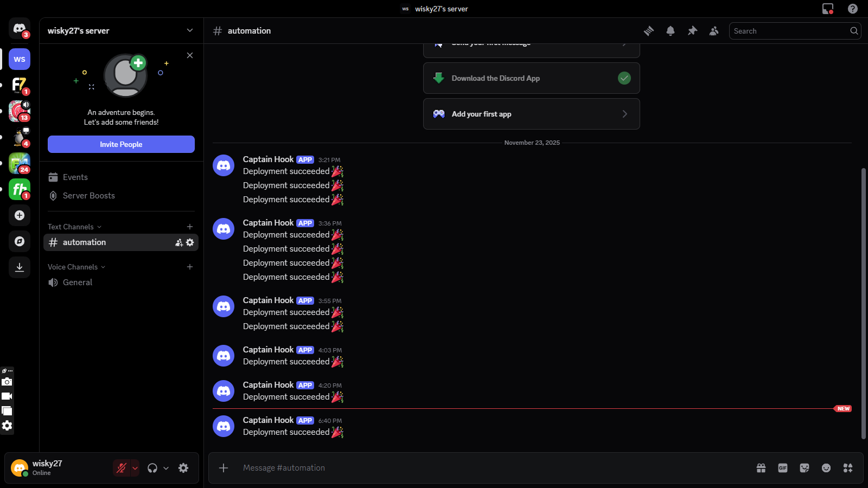Open the emoji picker

click(x=826, y=468)
